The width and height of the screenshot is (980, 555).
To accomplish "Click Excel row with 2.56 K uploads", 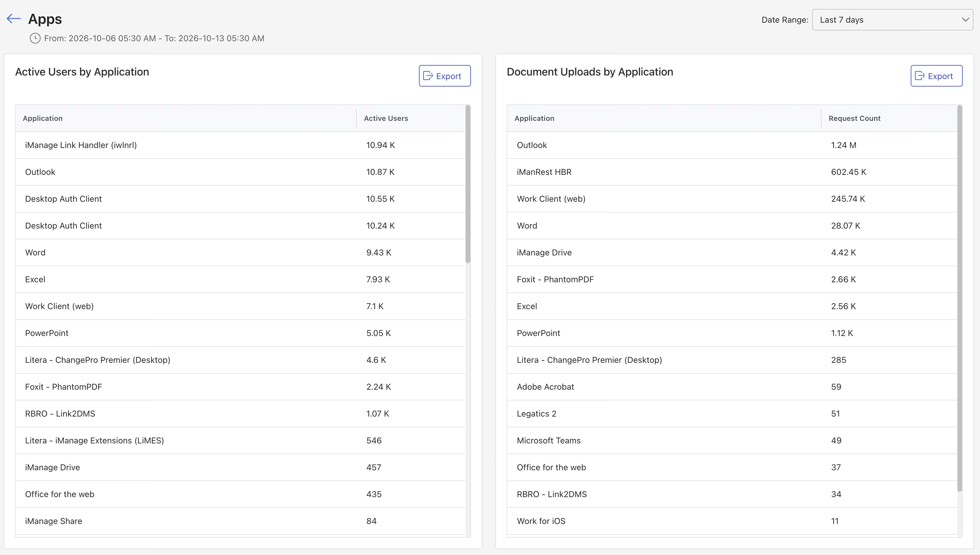I will point(732,306).
